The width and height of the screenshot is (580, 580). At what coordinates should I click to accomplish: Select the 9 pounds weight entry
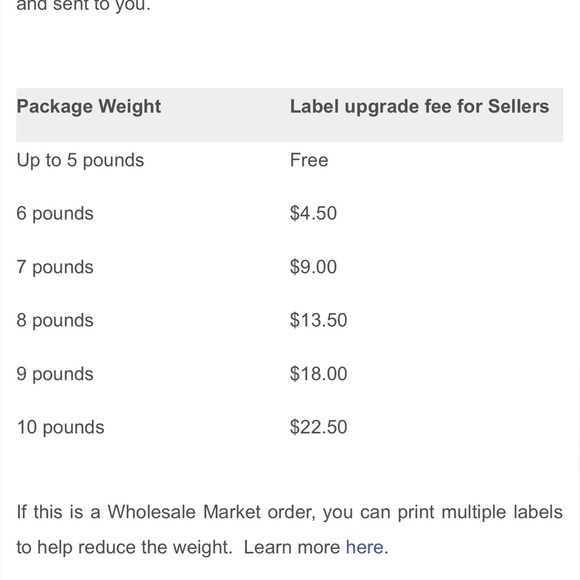pos(55,374)
